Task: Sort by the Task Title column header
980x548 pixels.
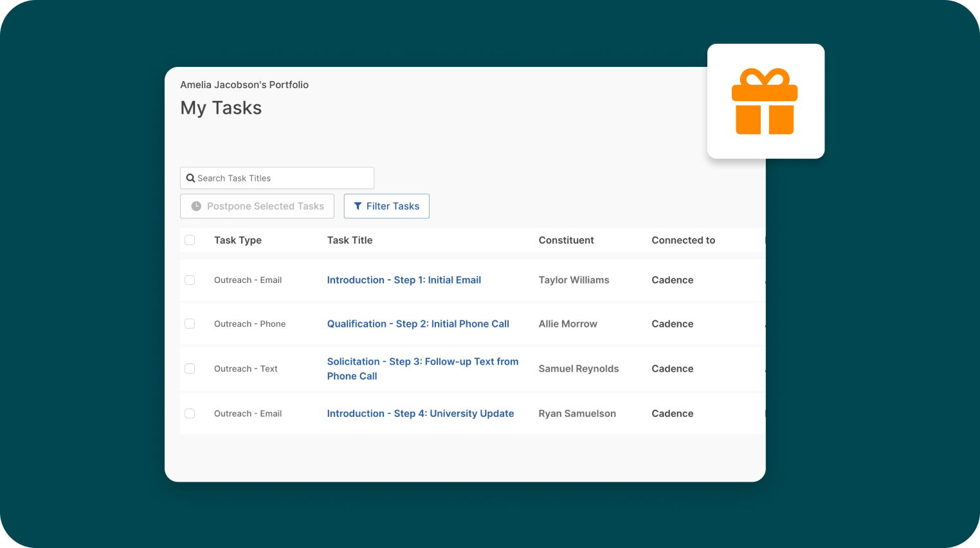Action: click(x=350, y=240)
